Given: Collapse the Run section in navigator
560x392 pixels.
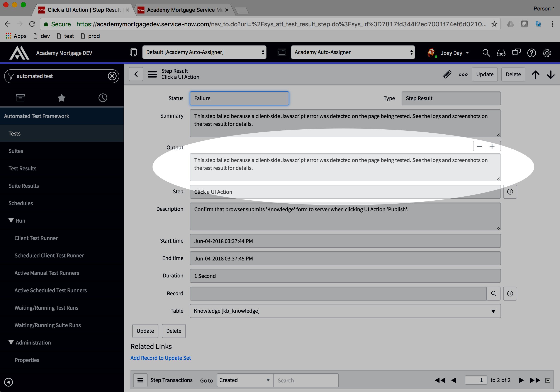Looking at the screenshot, I should click(x=11, y=221).
